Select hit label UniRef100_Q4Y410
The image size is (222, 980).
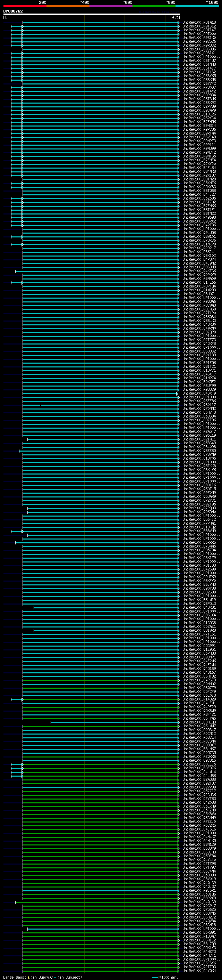click(199, 860)
